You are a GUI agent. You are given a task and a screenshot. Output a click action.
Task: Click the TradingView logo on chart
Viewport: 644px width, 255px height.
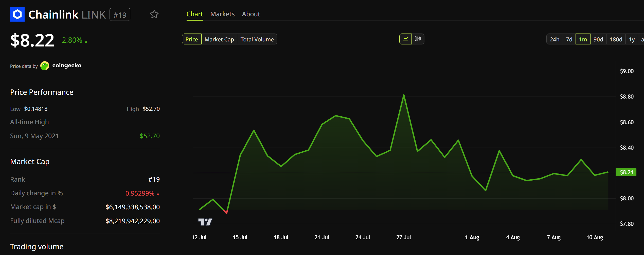tap(205, 222)
